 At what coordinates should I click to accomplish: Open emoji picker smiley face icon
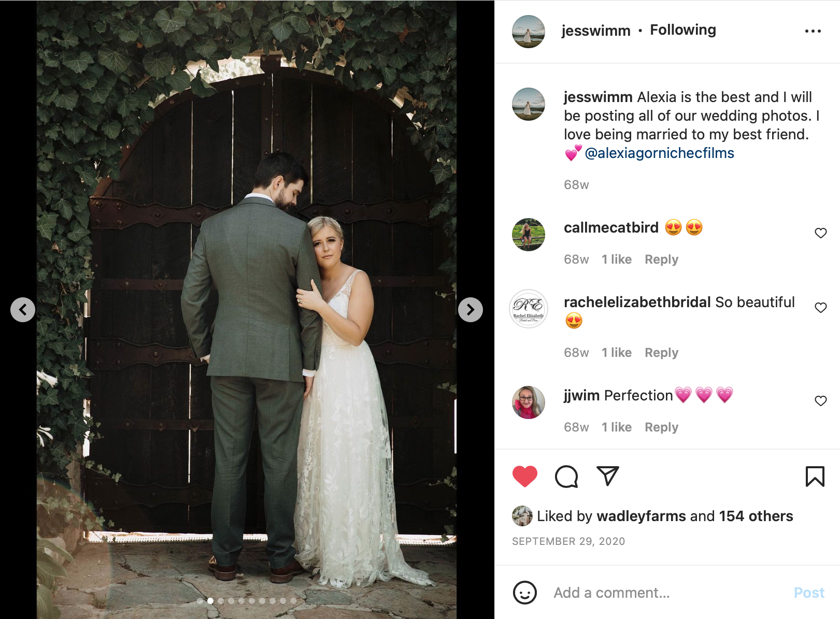525,592
